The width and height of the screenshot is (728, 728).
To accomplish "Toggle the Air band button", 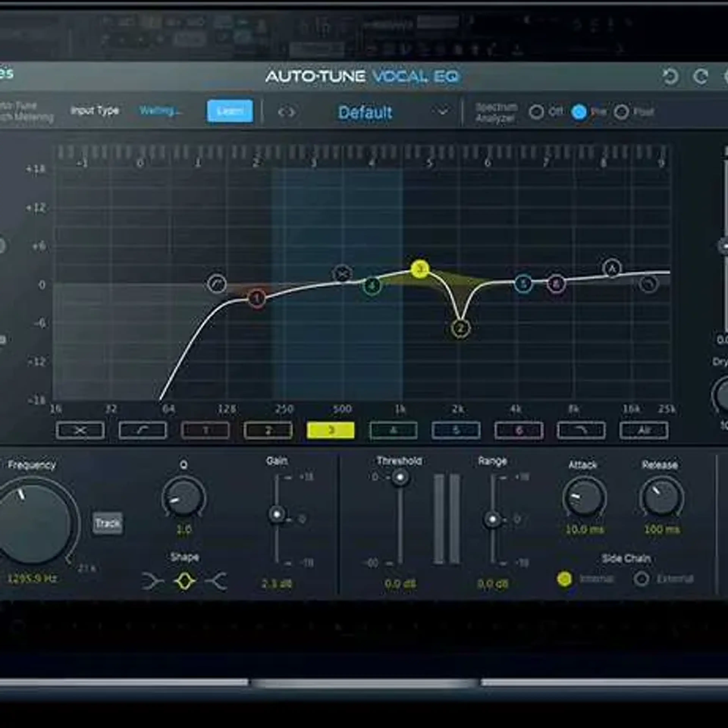I will pyautogui.click(x=644, y=430).
